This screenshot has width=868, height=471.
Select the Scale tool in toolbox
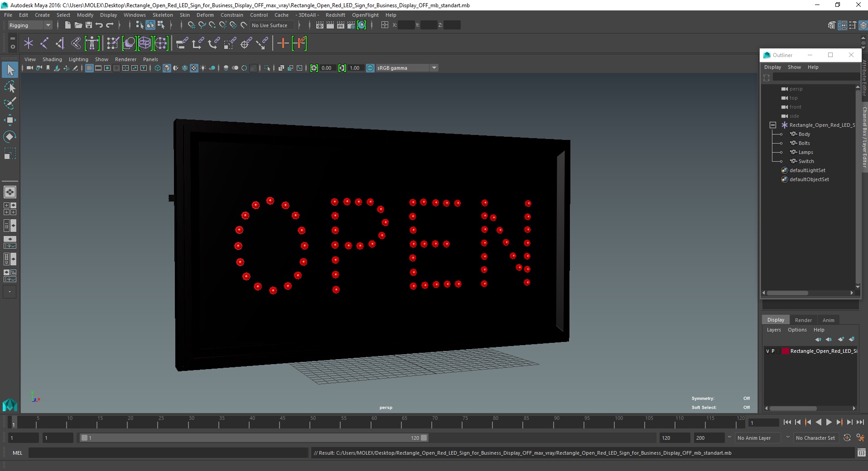(10, 154)
